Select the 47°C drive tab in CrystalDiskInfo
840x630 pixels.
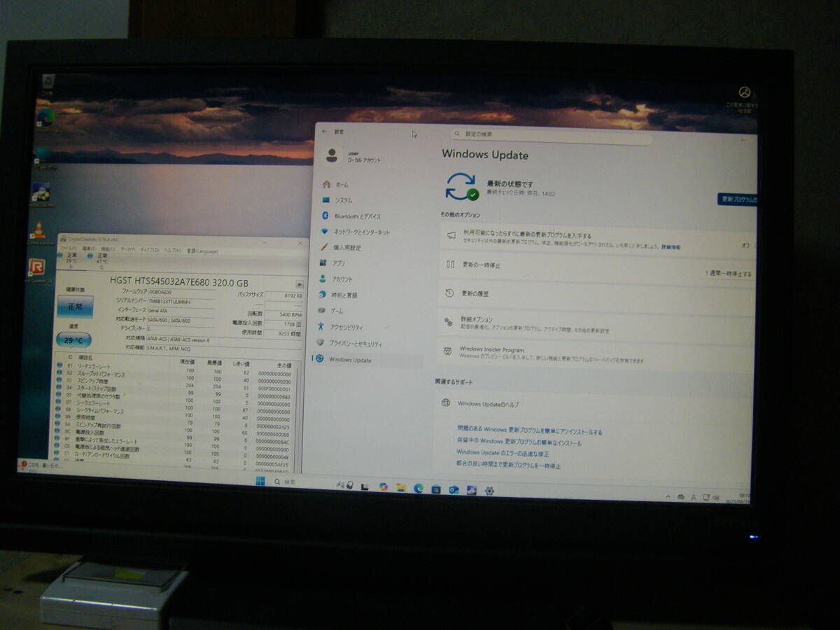pyautogui.click(x=101, y=260)
